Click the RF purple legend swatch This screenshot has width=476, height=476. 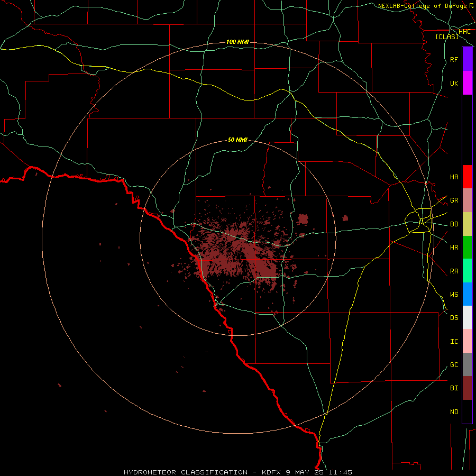coord(467,59)
